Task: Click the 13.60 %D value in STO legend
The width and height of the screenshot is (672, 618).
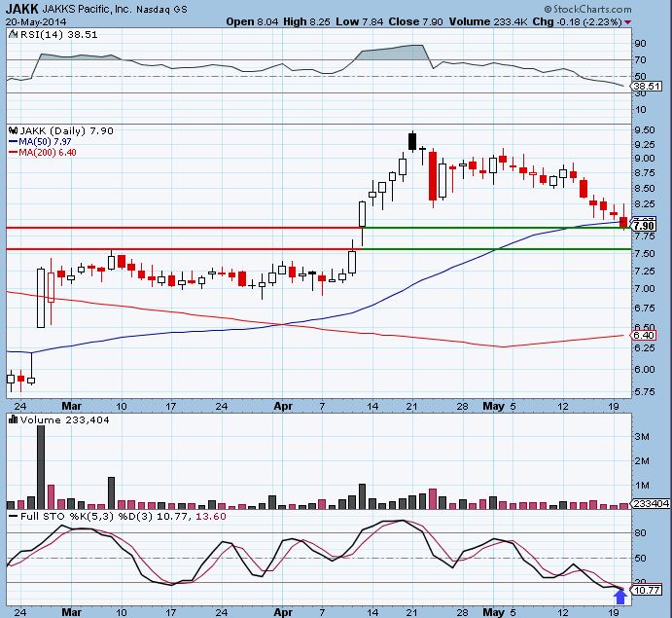Action: 210,517
